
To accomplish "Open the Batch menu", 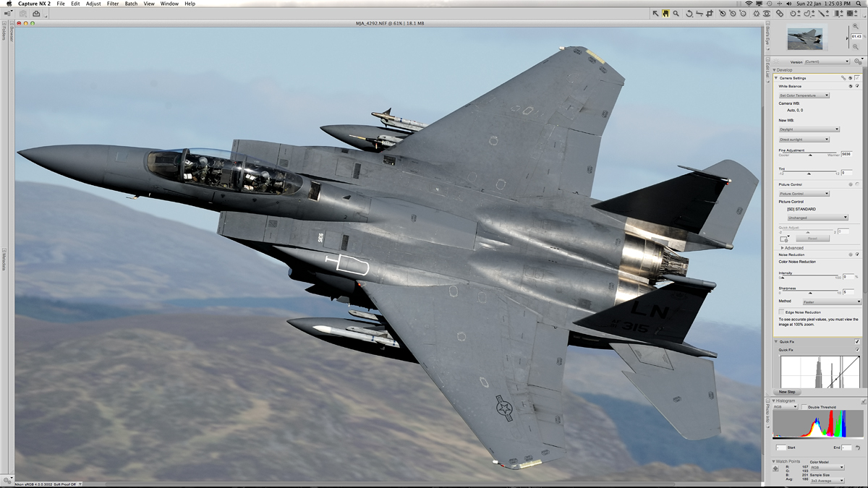I will pos(131,4).
